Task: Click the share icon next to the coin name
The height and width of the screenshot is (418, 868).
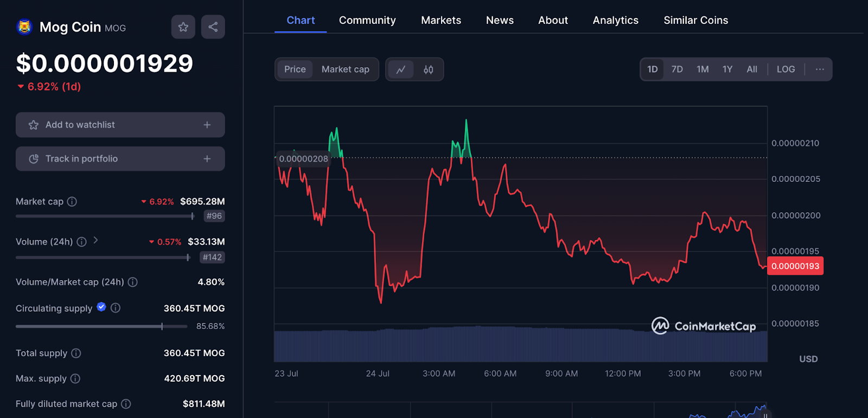Action: coord(213,27)
